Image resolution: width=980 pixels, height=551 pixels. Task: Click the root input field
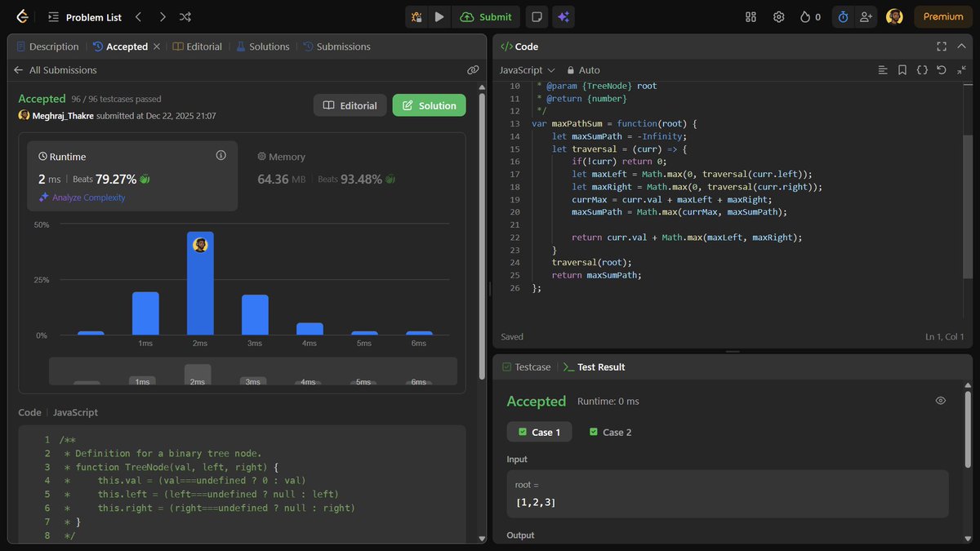click(727, 492)
